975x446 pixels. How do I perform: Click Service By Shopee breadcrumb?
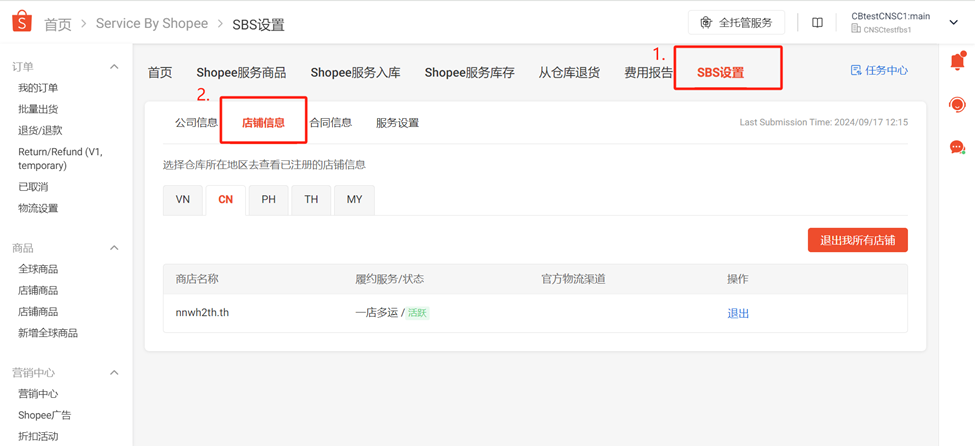152,24
